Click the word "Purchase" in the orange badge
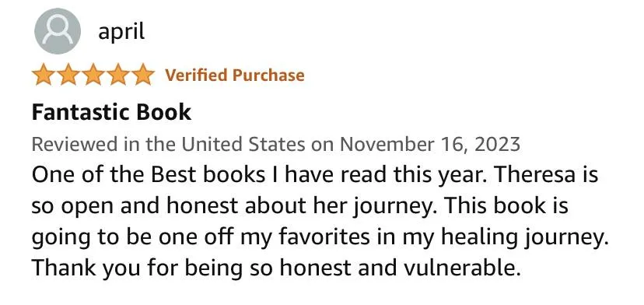 tap(268, 75)
